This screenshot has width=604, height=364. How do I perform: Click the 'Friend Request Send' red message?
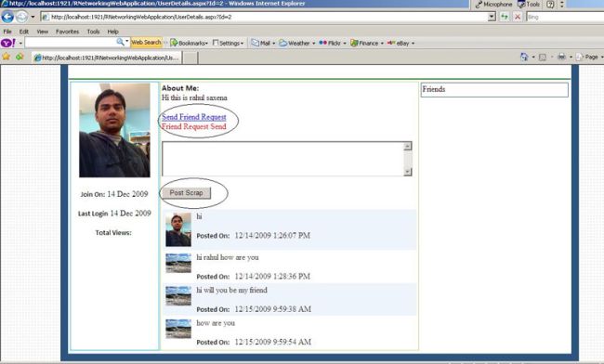click(x=194, y=126)
